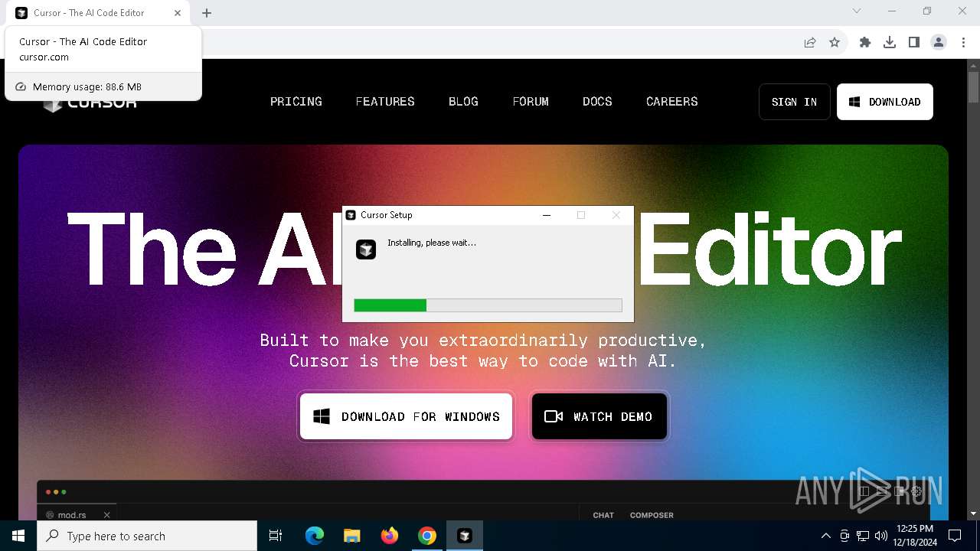Open the Chrome Extensions puzzle icon
This screenshot has height=551, width=980.
(x=865, y=42)
